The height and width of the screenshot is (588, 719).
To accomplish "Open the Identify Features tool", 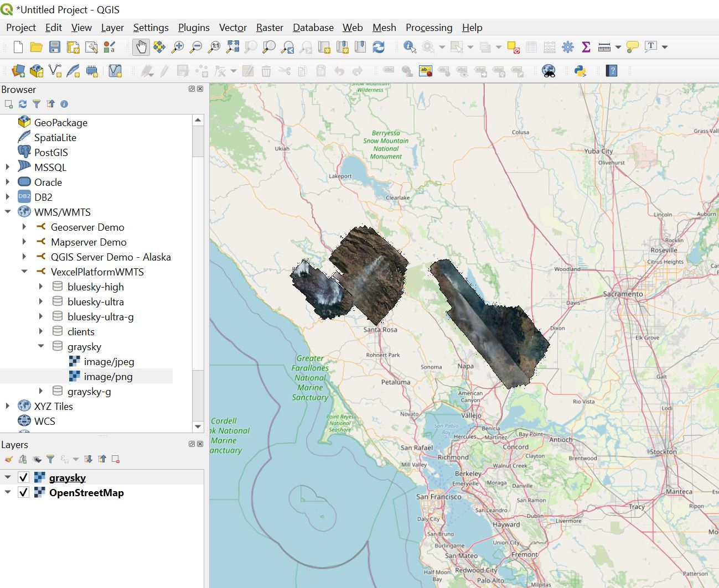I will [410, 48].
